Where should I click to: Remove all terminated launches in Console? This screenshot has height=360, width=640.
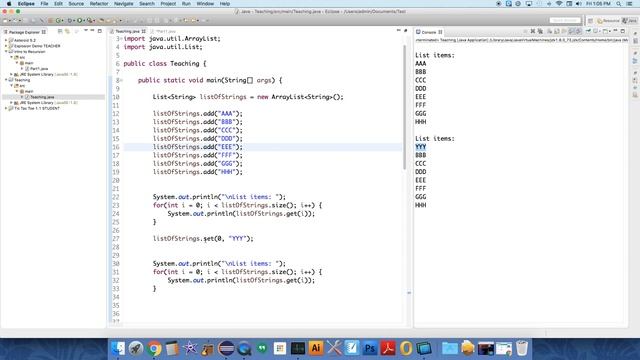pyautogui.click(x=540, y=31)
